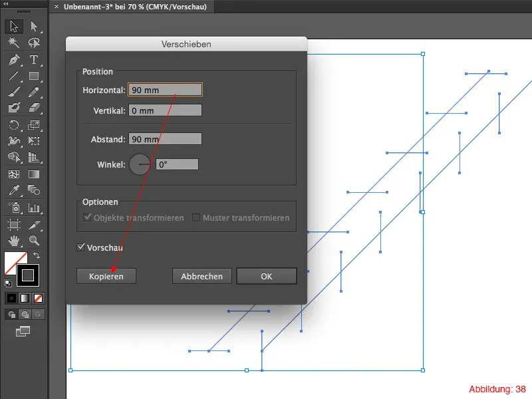Select the Line Segment tool

tap(14, 76)
